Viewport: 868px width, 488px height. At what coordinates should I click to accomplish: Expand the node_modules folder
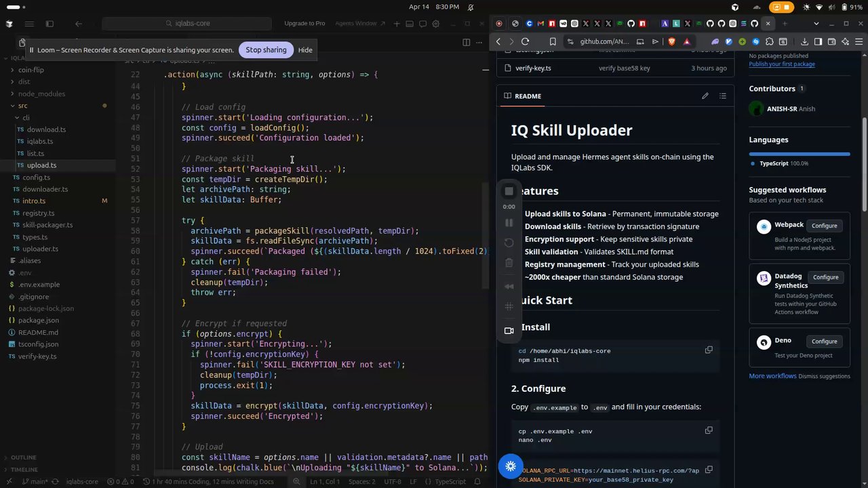pos(41,94)
